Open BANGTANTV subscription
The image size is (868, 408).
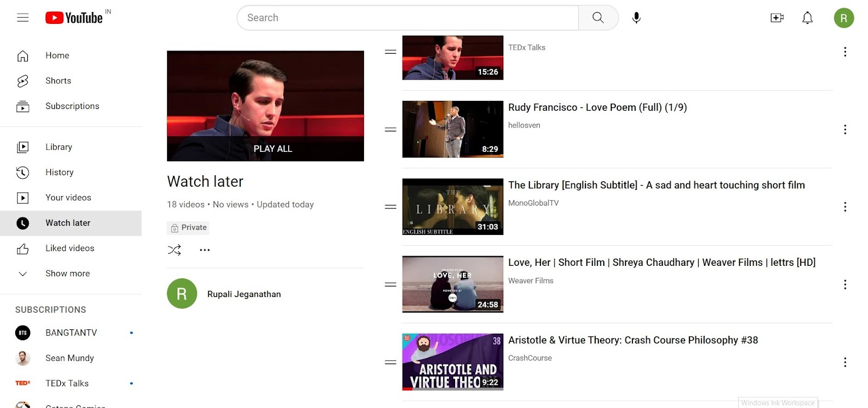pos(71,333)
